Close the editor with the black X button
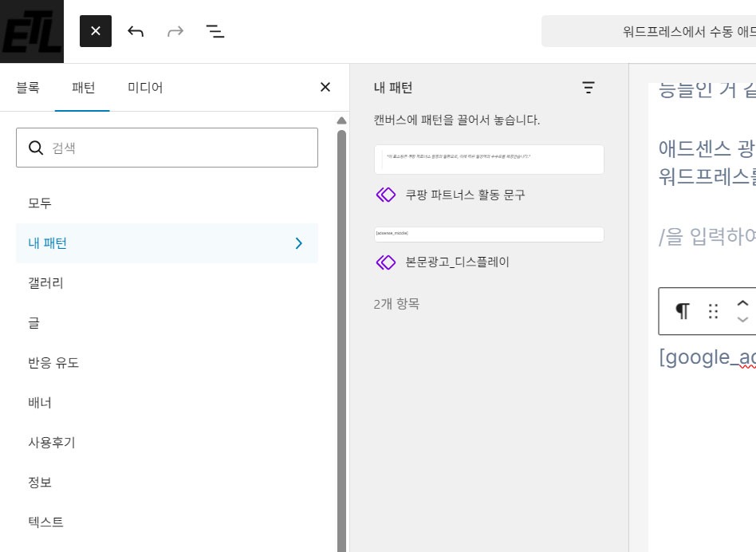Viewport: 756px width, 552px height. (x=96, y=31)
